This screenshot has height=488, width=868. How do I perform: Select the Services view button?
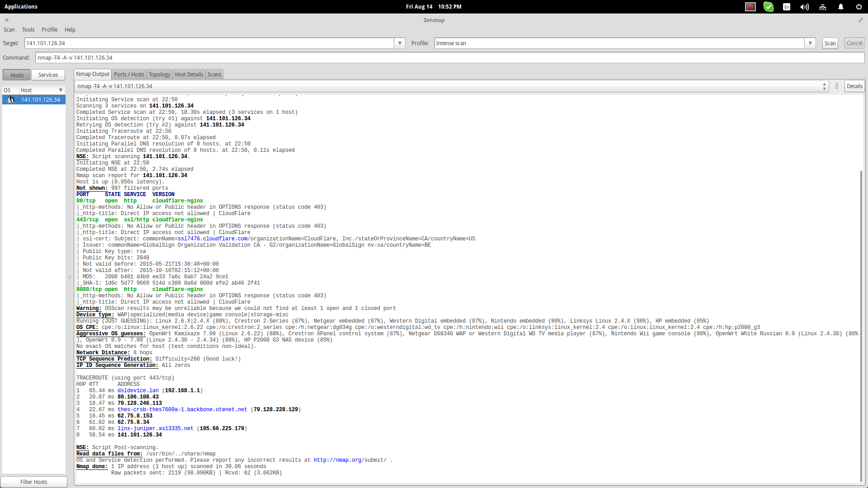[48, 75]
